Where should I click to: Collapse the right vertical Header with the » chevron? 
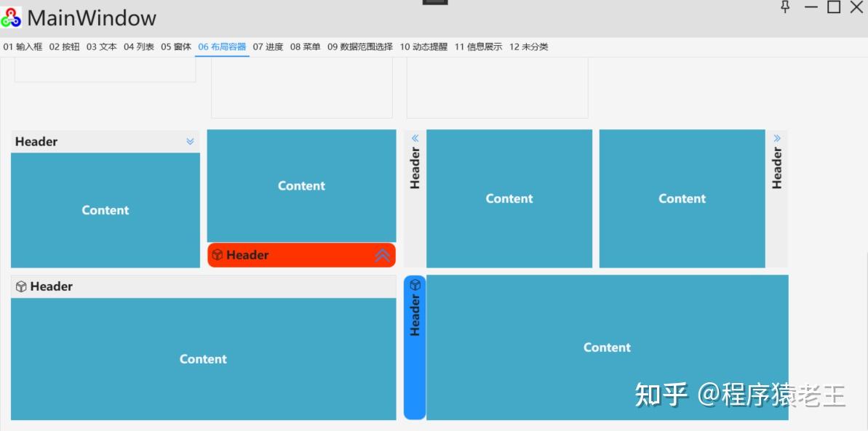click(x=776, y=137)
